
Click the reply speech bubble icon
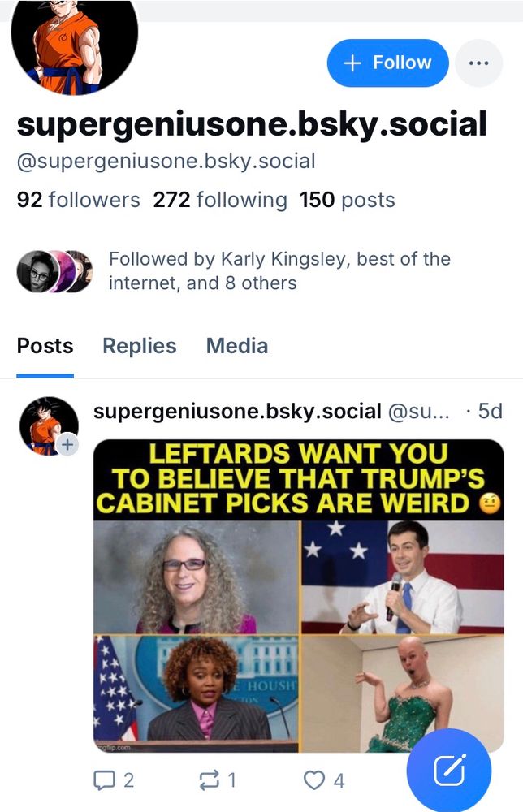[x=104, y=780]
